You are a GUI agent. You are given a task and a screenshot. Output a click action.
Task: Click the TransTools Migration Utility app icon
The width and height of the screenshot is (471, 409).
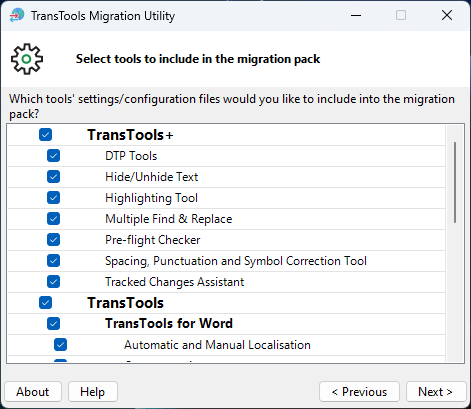[17, 15]
